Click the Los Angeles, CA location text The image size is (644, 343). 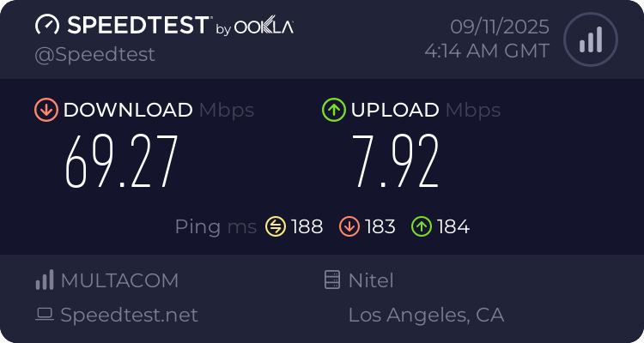(426, 315)
